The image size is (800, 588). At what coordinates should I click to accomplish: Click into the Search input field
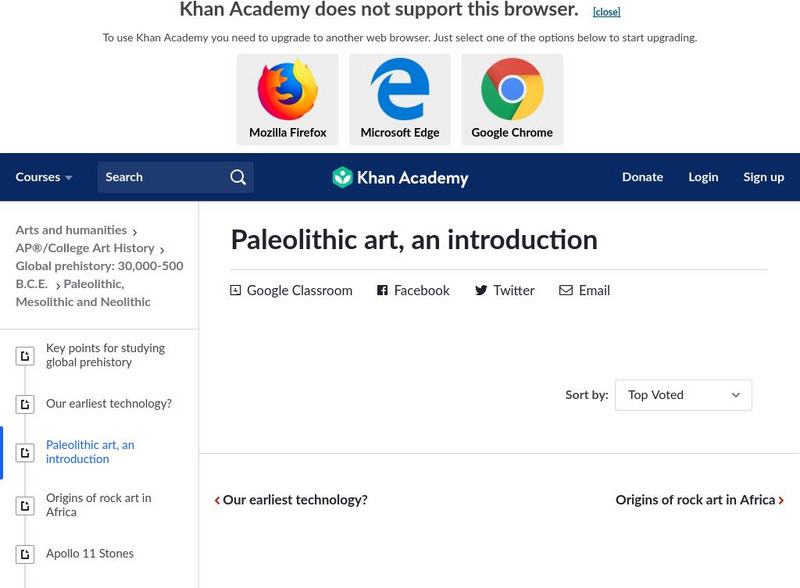point(160,177)
